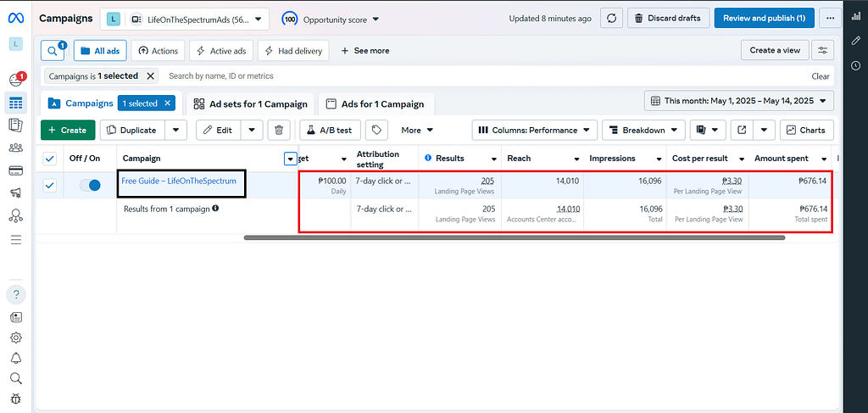Switch to Ad sets for 1 Campaign tab
Image resolution: width=868 pixels, height=413 pixels.
coord(250,104)
